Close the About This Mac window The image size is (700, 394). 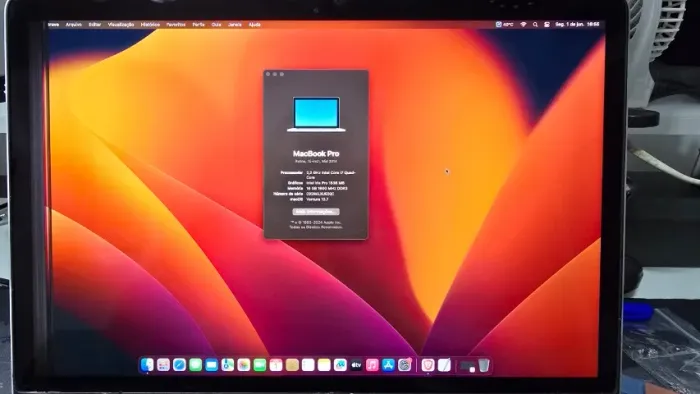(268, 74)
